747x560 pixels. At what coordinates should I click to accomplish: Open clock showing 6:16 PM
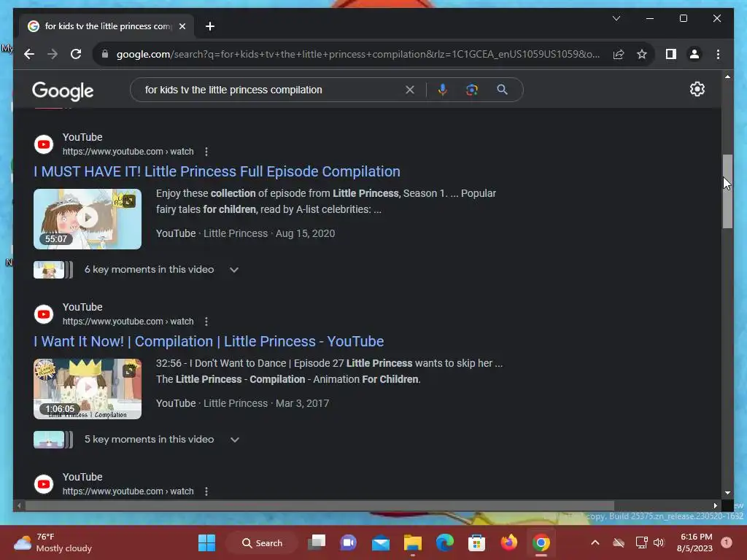tap(694, 542)
